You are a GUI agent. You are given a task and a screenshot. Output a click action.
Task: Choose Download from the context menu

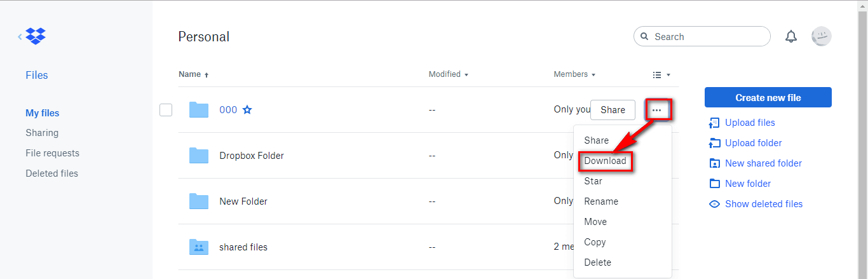tap(605, 161)
